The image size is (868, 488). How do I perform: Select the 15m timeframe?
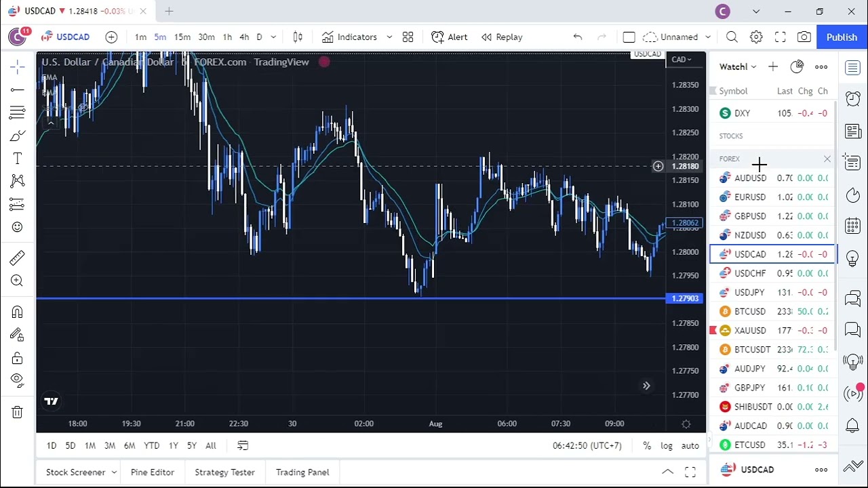182,37
